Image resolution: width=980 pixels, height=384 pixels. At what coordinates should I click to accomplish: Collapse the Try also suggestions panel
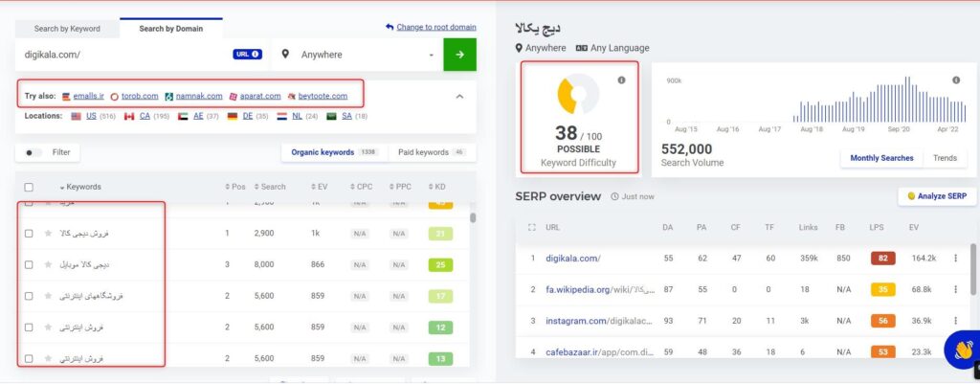tap(458, 96)
